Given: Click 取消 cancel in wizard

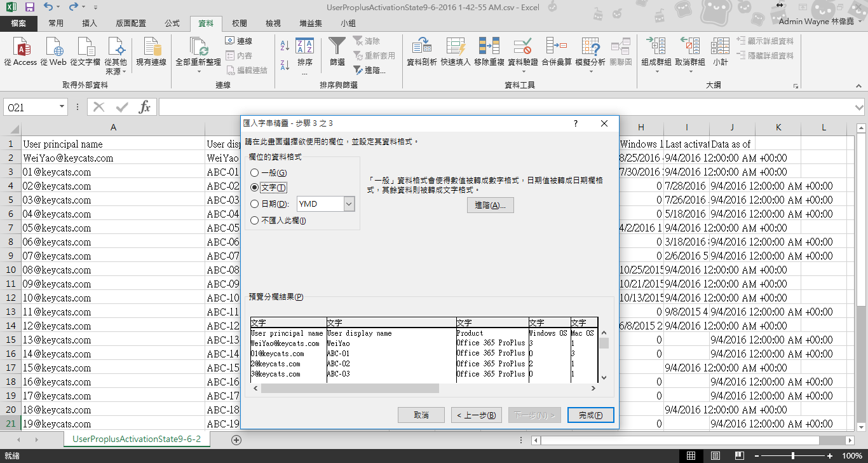Looking at the screenshot, I should [x=421, y=415].
